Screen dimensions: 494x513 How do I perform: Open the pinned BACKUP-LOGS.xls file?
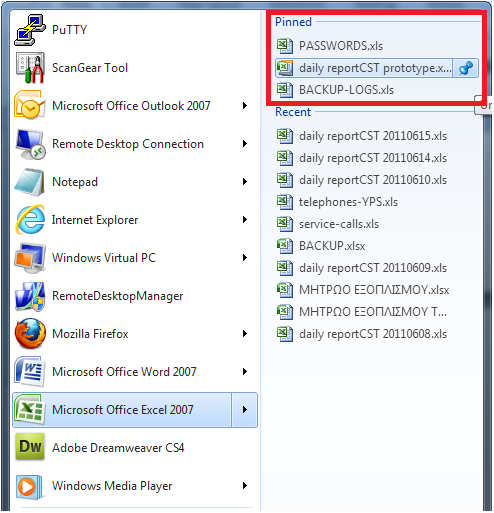click(377, 90)
